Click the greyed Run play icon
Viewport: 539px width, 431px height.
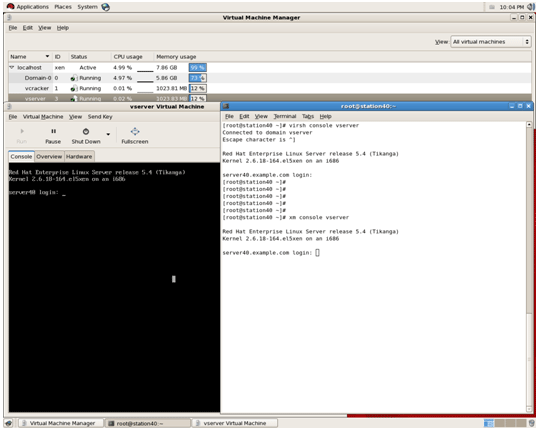coord(22,131)
